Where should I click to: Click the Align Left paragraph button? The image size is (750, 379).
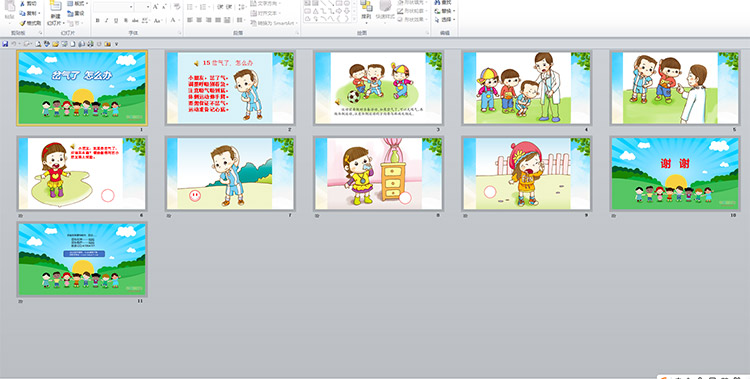[189, 20]
